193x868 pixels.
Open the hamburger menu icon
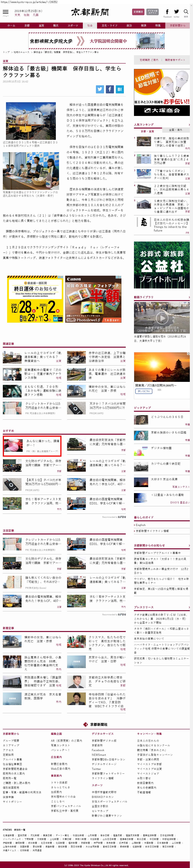6,12
